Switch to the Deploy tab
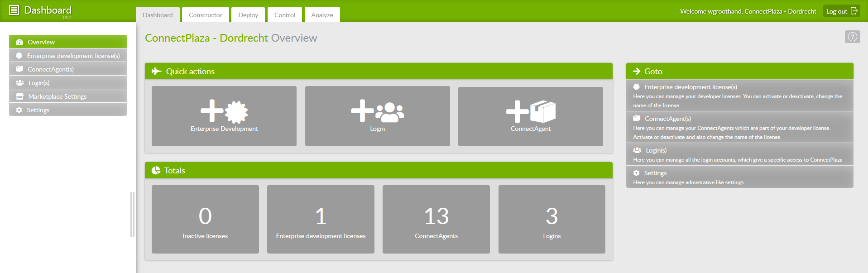This screenshot has width=868, height=273. tap(248, 15)
